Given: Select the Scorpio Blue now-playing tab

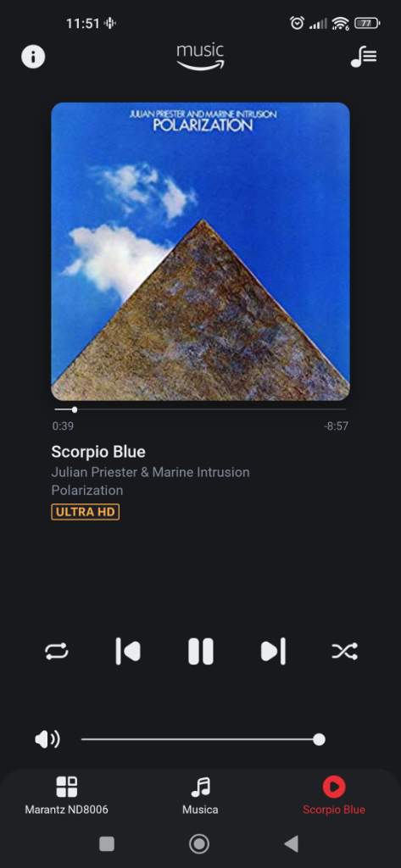Looking at the screenshot, I should (333, 795).
